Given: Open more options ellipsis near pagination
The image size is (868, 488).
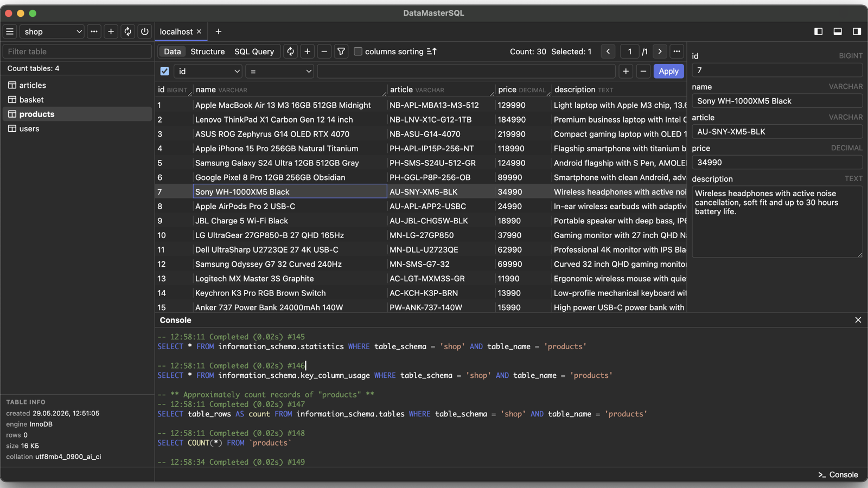Looking at the screenshot, I should point(676,52).
